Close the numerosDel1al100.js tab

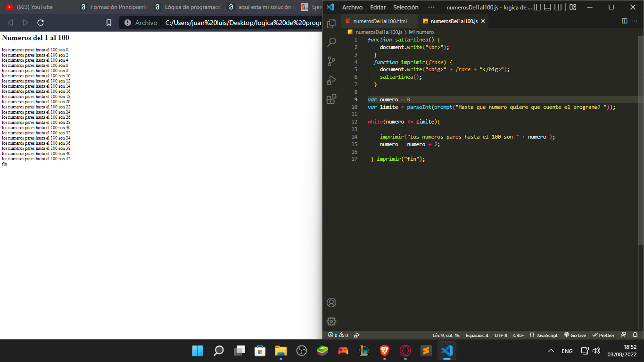point(483,21)
